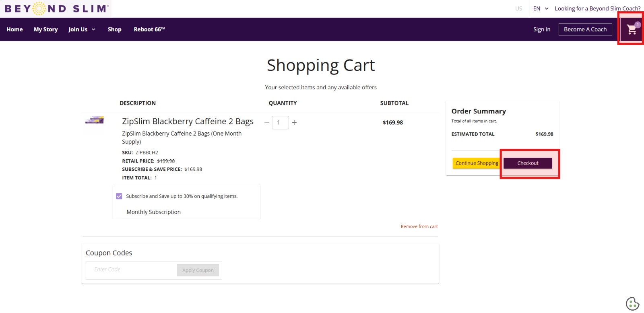Click the struck-through retail price $199.98
The image size is (644, 313).
tap(166, 161)
